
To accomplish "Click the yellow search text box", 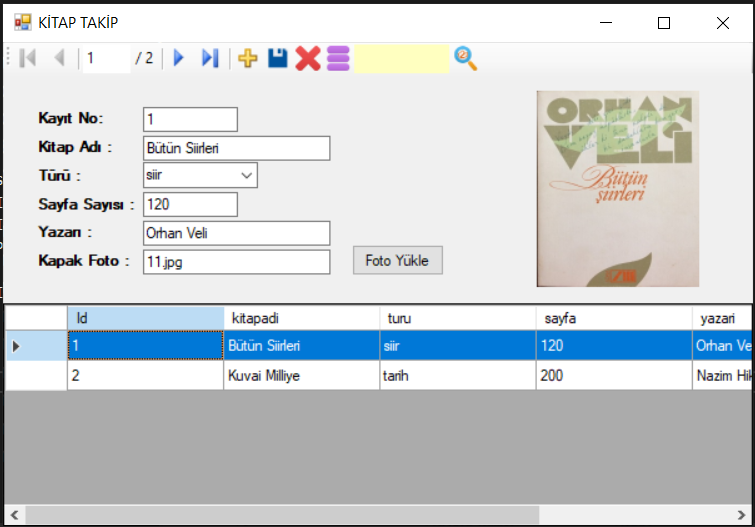I will pyautogui.click(x=401, y=58).
